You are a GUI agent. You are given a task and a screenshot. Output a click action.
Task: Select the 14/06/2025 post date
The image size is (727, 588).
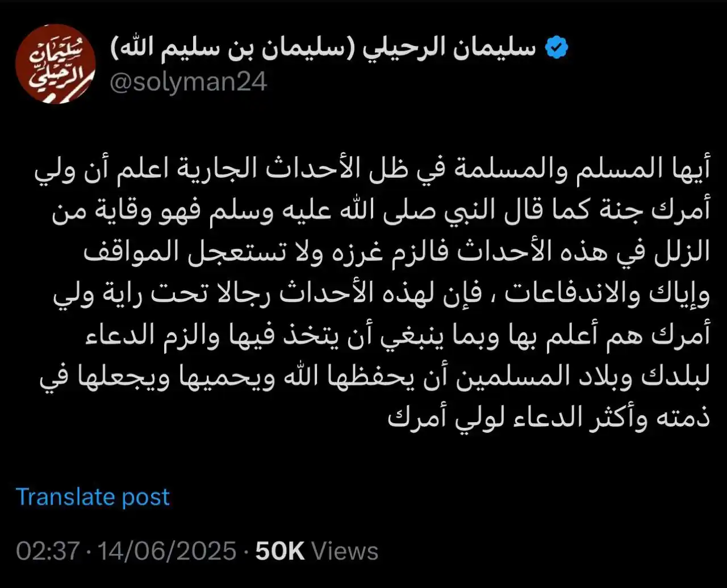pos(168,551)
